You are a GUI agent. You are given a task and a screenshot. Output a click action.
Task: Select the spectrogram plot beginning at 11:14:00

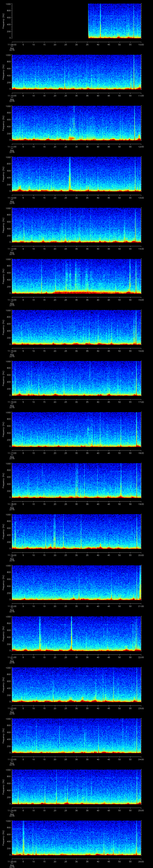77,276
